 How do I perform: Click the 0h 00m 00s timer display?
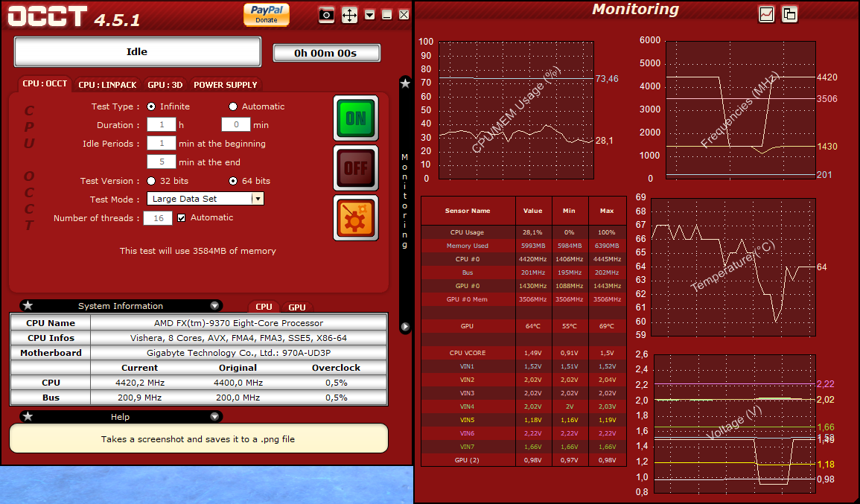coord(326,53)
